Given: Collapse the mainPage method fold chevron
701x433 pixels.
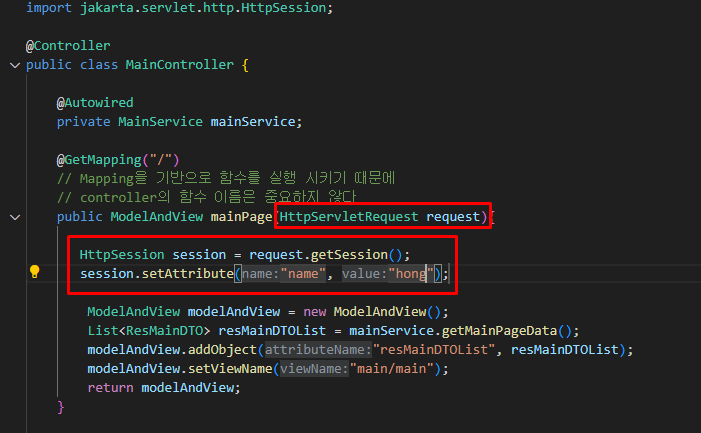Looking at the screenshot, I should [15, 217].
